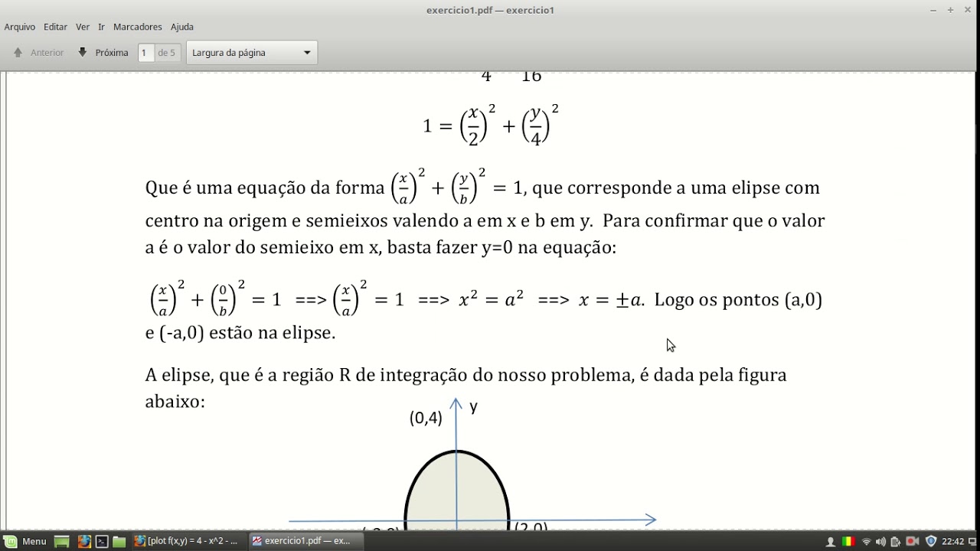This screenshot has width=980, height=551.
Task: Open the volume speaker tray icon
Action: click(x=881, y=542)
